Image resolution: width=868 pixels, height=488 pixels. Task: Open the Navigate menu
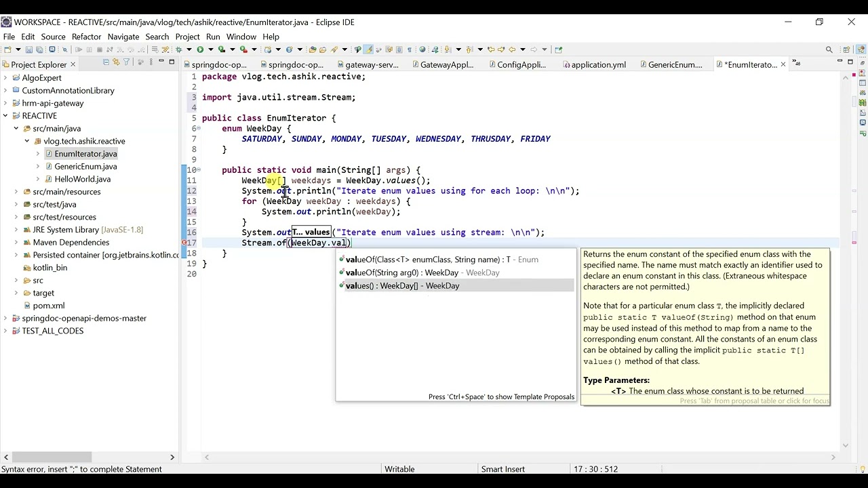123,37
